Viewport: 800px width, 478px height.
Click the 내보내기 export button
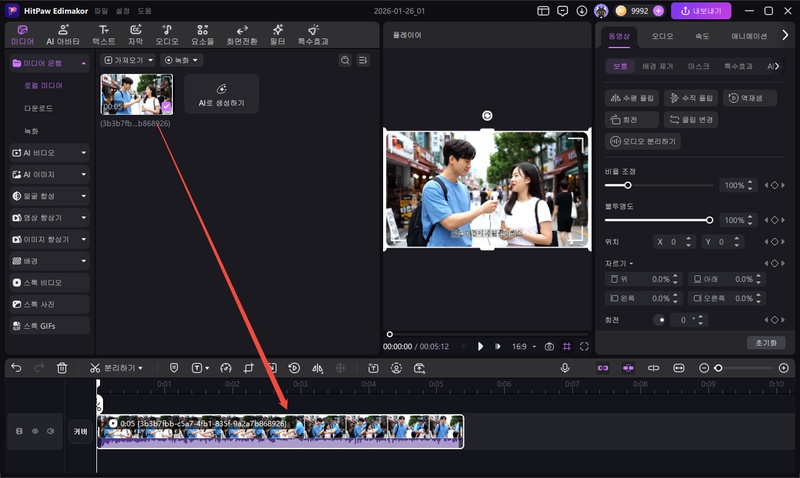(x=701, y=11)
